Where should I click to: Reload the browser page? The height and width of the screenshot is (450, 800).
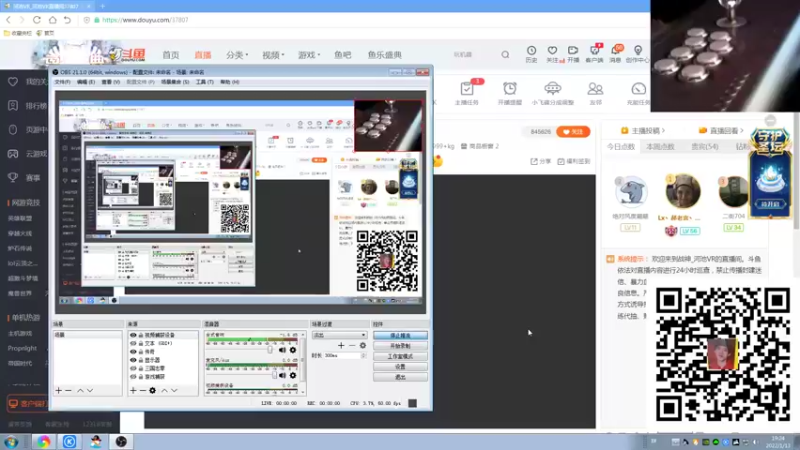pos(37,20)
